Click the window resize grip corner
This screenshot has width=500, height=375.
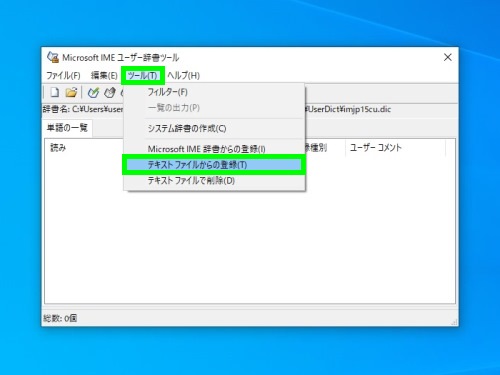pyautogui.click(x=454, y=322)
